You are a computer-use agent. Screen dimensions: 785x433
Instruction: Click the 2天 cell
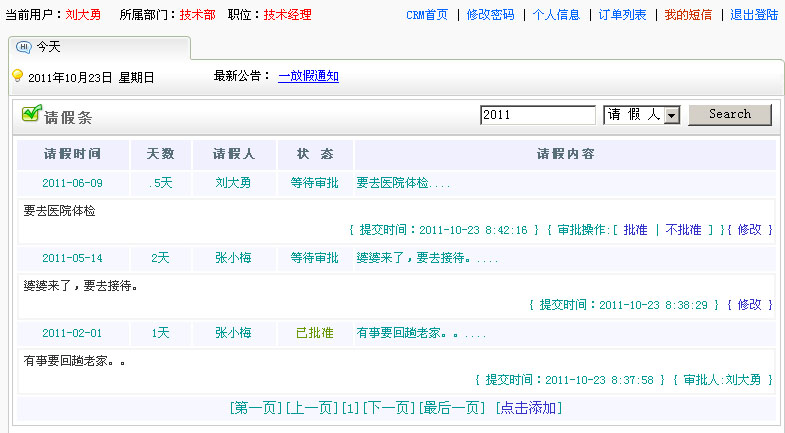pyautogui.click(x=161, y=258)
